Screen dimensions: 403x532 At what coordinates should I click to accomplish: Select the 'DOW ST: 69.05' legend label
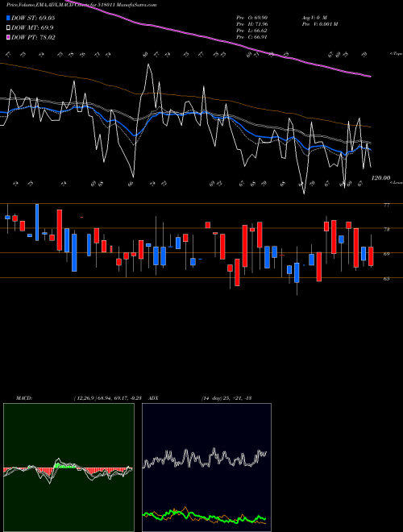tap(33, 19)
